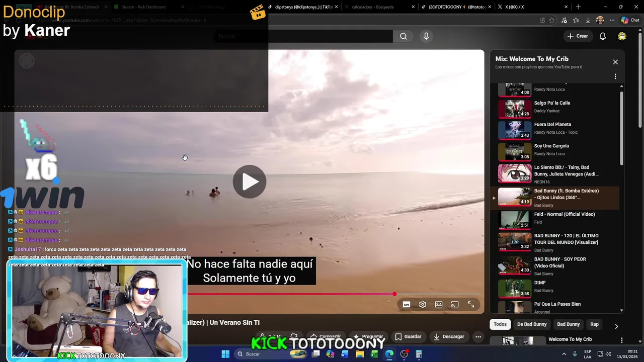Open options for Welcome To My Crib suggestion
This screenshot has height=362, width=644.
(x=622, y=340)
